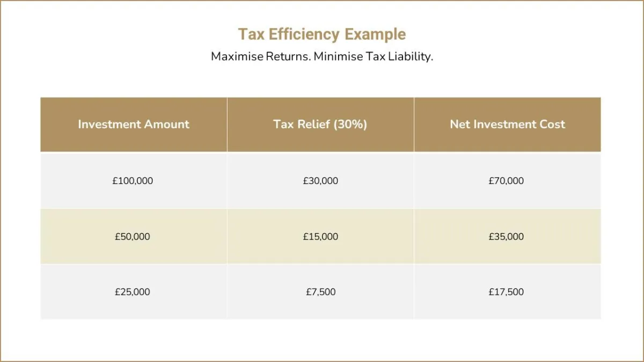The height and width of the screenshot is (362, 644).
Task: Select the £15,000 tax relief cell
Action: pos(320,237)
